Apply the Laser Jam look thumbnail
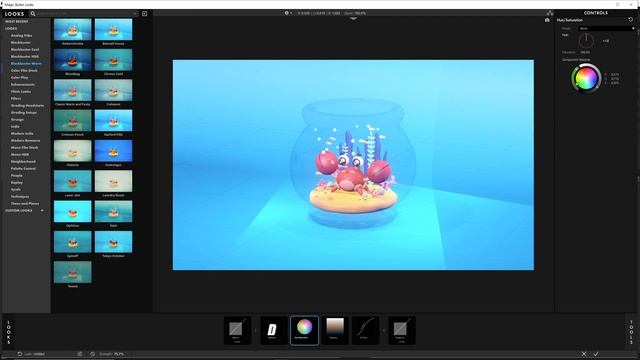This screenshot has width=640, height=360. pyautogui.click(x=73, y=181)
